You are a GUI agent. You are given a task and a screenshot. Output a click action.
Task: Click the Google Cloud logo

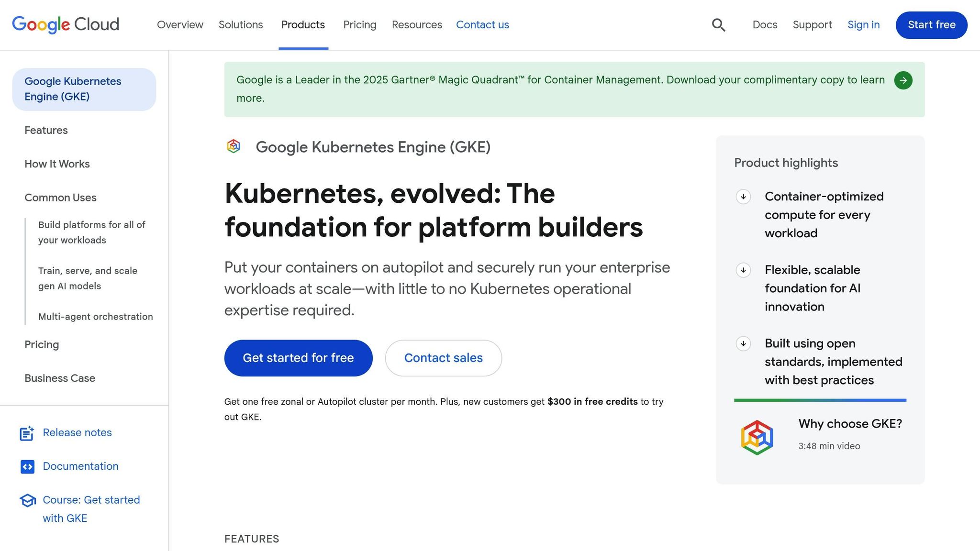tap(66, 24)
